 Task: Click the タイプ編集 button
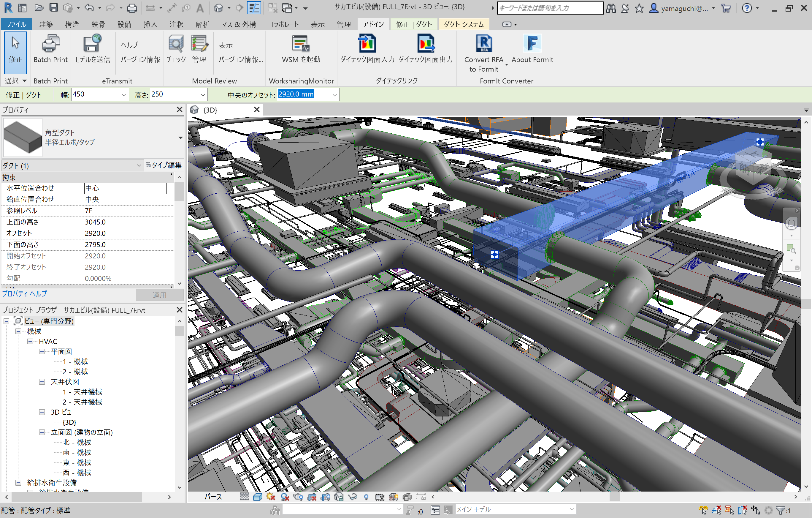tap(164, 165)
